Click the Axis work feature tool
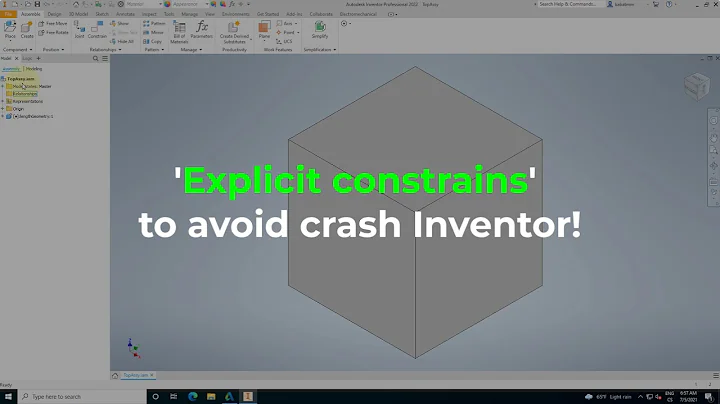The height and width of the screenshot is (404, 720). pyautogui.click(x=287, y=23)
